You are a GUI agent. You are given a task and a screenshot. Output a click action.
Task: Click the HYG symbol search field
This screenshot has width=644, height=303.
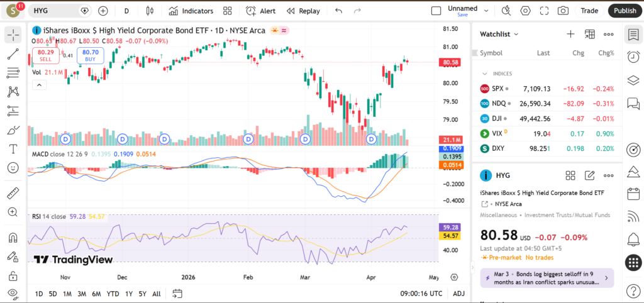(53, 11)
